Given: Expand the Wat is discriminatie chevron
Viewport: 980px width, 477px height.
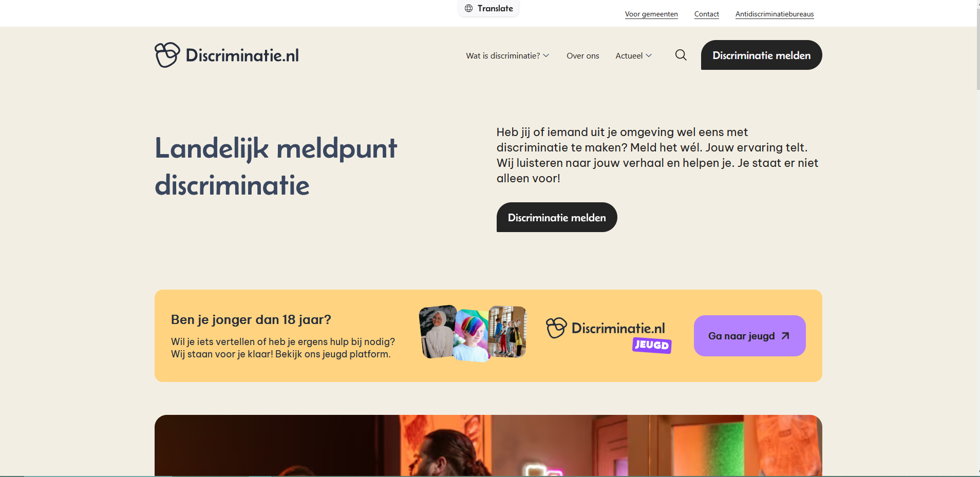Looking at the screenshot, I should pos(546,55).
